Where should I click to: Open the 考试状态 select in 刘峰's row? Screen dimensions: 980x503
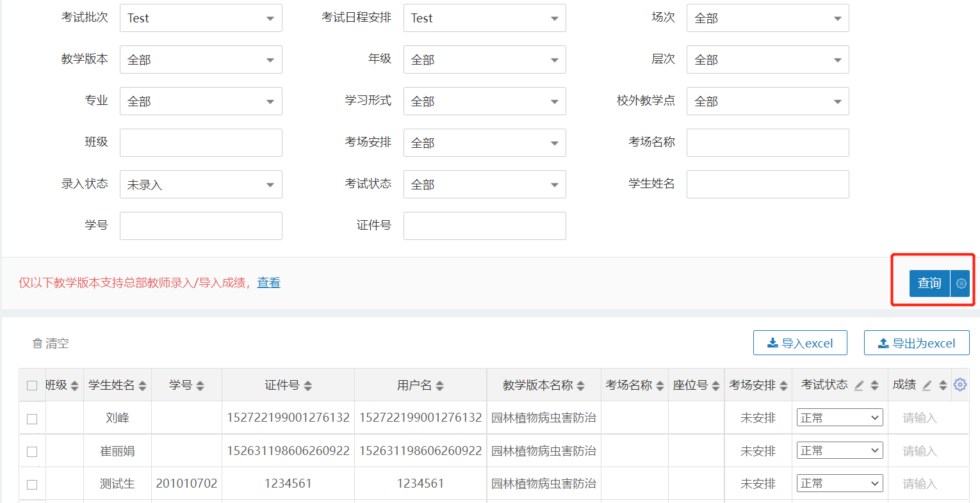tap(839, 418)
